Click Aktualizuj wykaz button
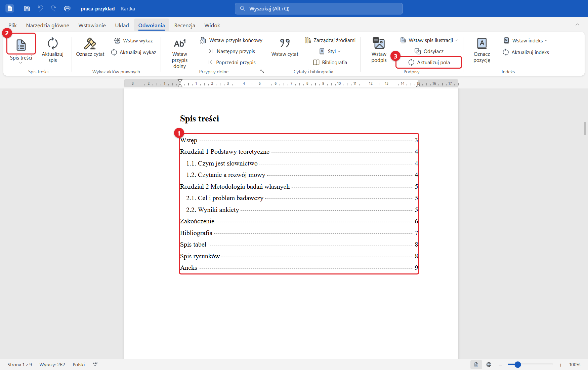The height and width of the screenshot is (370, 588). (x=134, y=52)
